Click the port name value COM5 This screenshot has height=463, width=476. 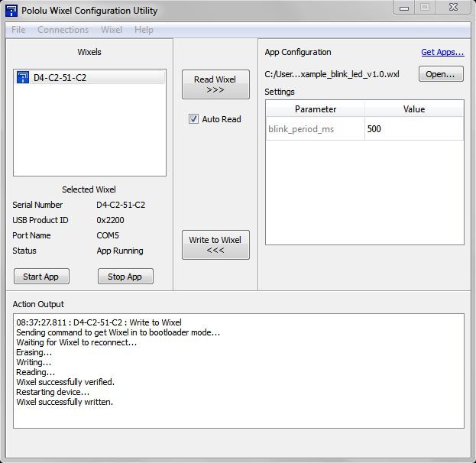[x=108, y=235]
